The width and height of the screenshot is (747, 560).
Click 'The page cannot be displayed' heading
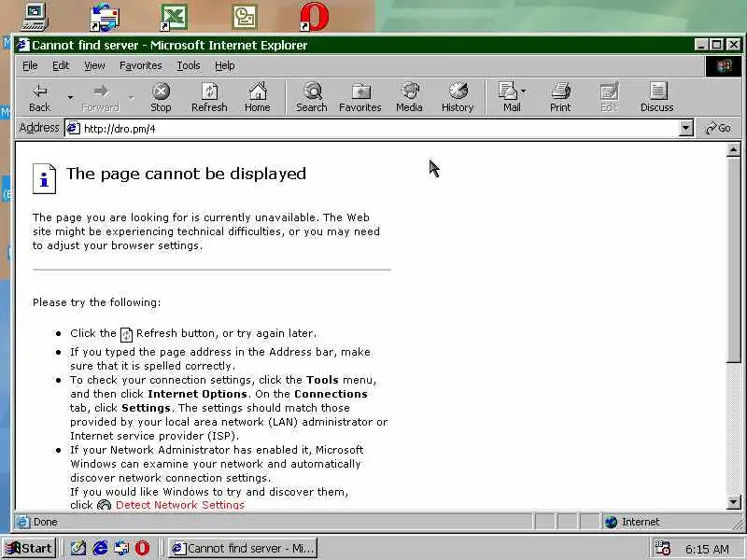(186, 174)
